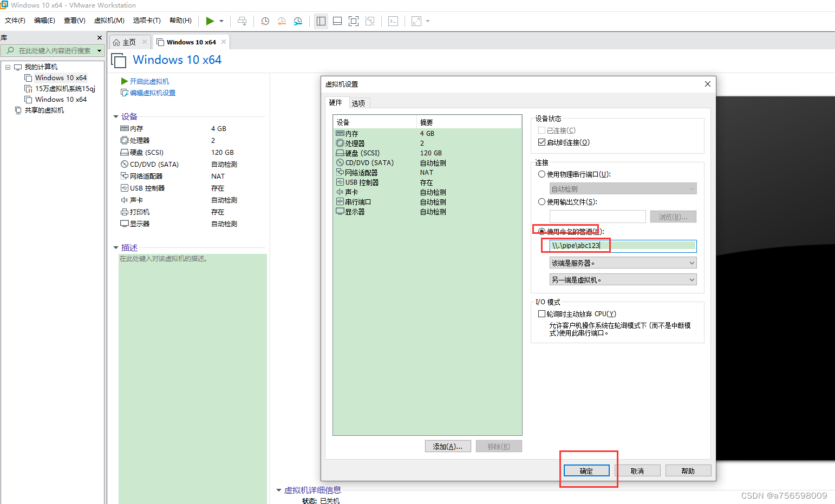Toggle the library sidebar view icon
The image size is (835, 504).
(x=321, y=21)
